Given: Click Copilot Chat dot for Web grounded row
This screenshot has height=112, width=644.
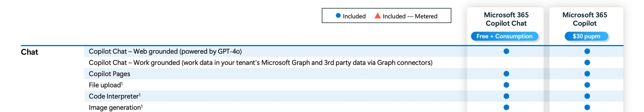Looking at the screenshot, I should coord(506,51).
